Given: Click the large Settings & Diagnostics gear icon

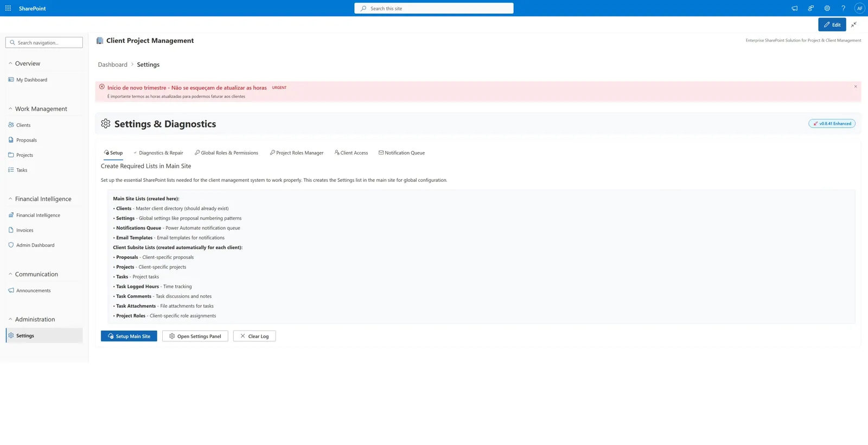Looking at the screenshot, I should [106, 124].
